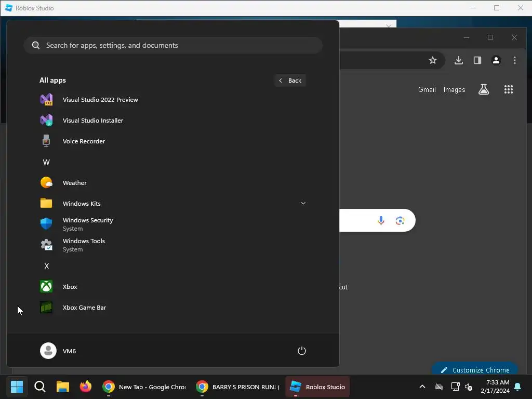Open the clock showing 7:33 AM 2/17/2024
The height and width of the screenshot is (399, 532).
pyautogui.click(x=495, y=387)
